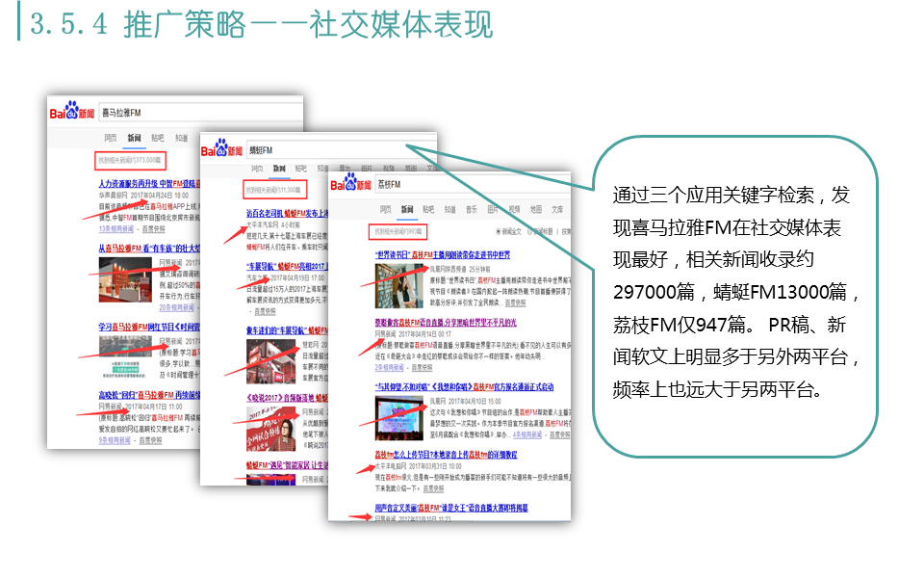Click the Baidu News logo beside 蜻蜓FM search
Image resolution: width=924 pixels, height=578 pixels.
[221, 148]
